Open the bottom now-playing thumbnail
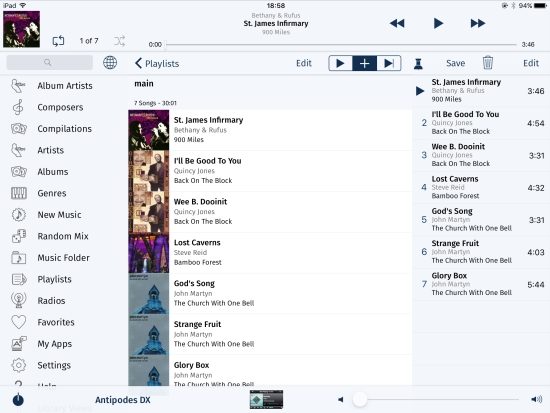The height and width of the screenshot is (413, 550). click(x=266, y=400)
